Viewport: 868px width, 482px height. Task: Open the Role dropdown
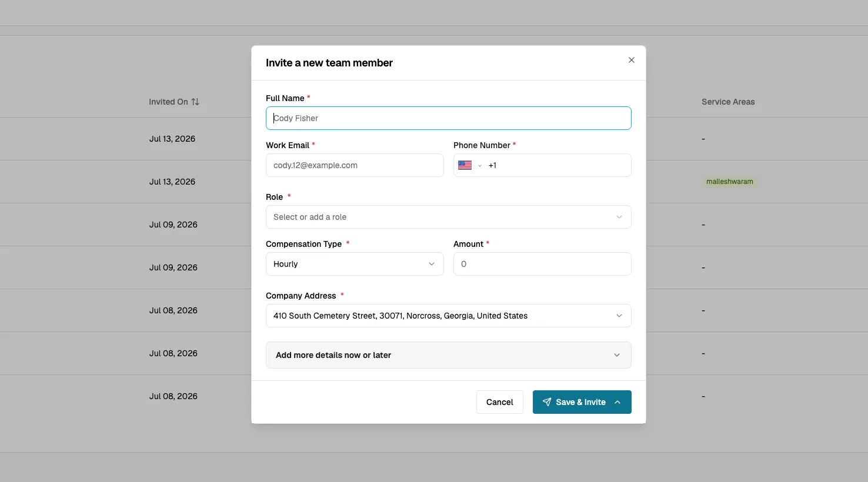coord(449,217)
